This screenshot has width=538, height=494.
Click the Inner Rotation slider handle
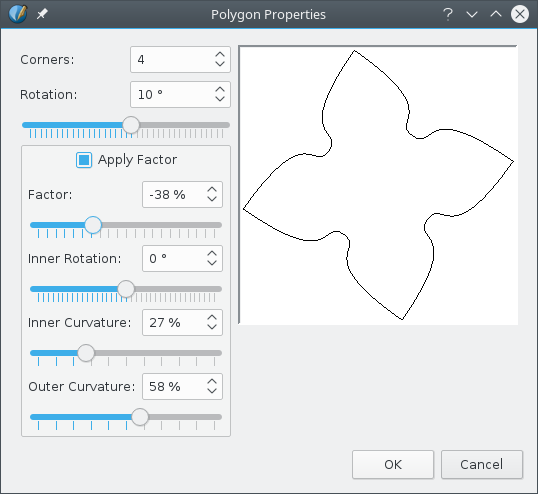pos(126,289)
